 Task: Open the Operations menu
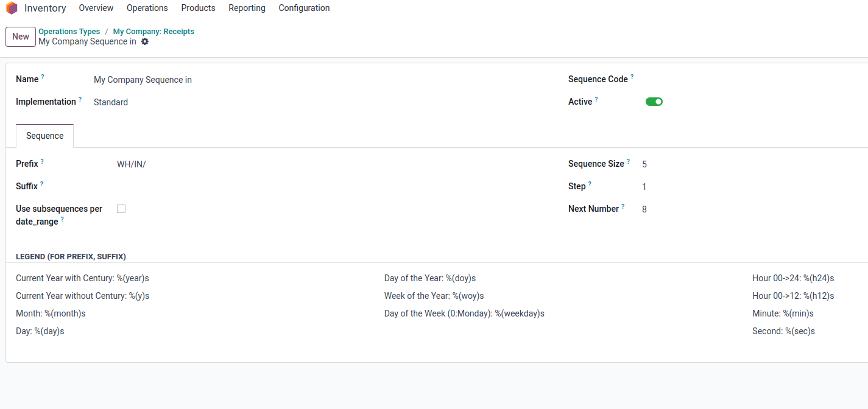point(147,8)
